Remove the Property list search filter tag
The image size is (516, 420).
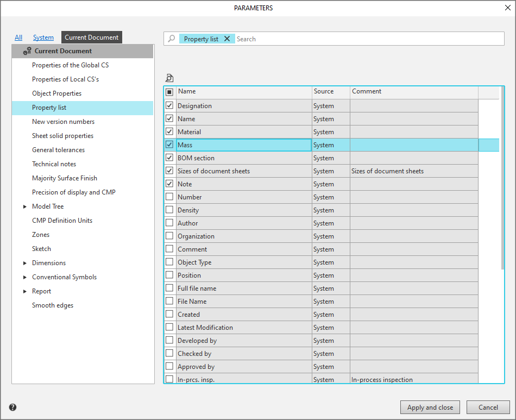tap(227, 39)
